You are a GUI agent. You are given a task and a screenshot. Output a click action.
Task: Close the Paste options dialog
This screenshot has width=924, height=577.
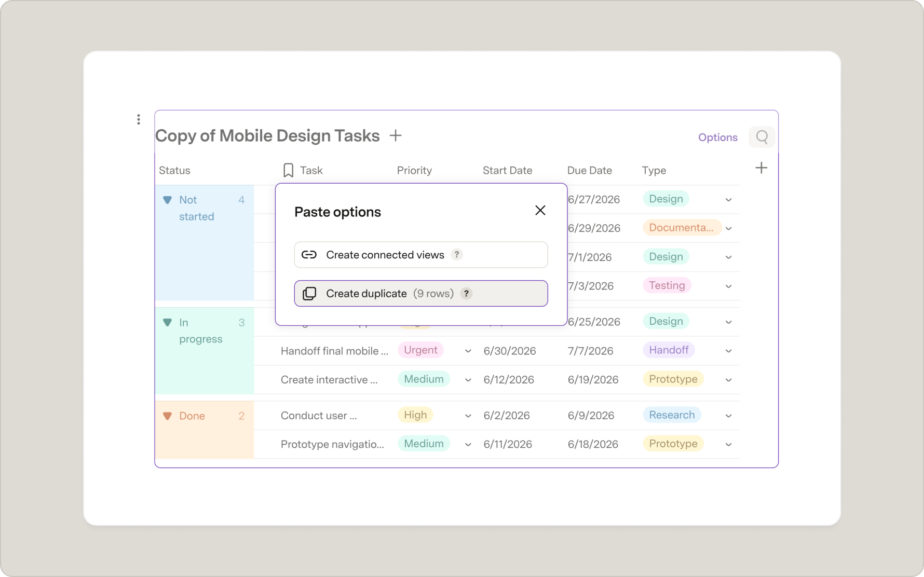click(540, 210)
